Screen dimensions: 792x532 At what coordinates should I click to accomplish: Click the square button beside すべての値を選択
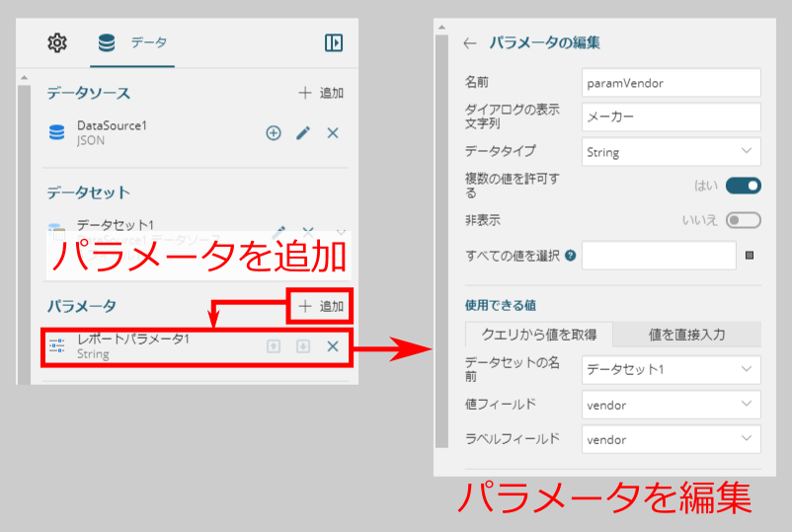coord(750,256)
